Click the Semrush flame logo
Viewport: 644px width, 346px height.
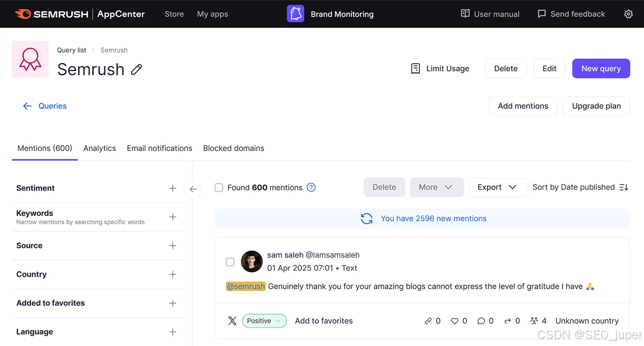tap(23, 14)
